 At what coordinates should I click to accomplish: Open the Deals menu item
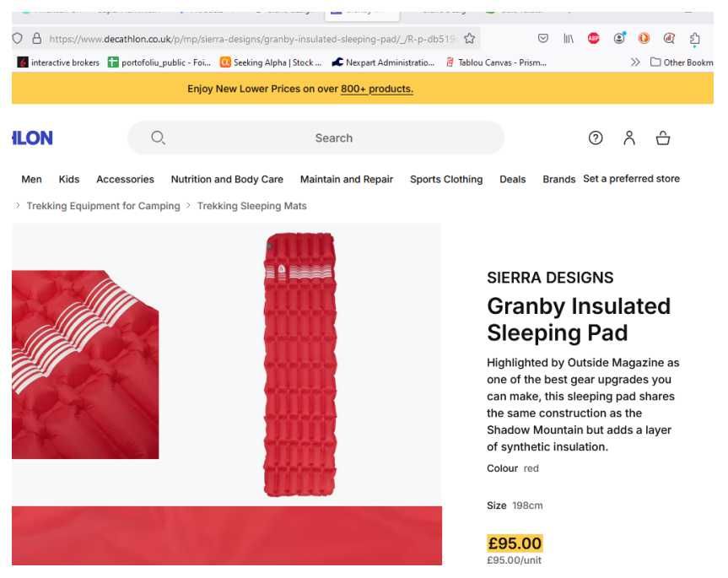coord(512,179)
